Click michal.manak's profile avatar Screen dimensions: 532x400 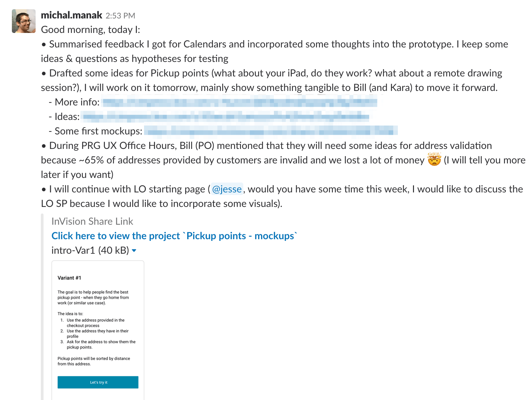(x=24, y=21)
